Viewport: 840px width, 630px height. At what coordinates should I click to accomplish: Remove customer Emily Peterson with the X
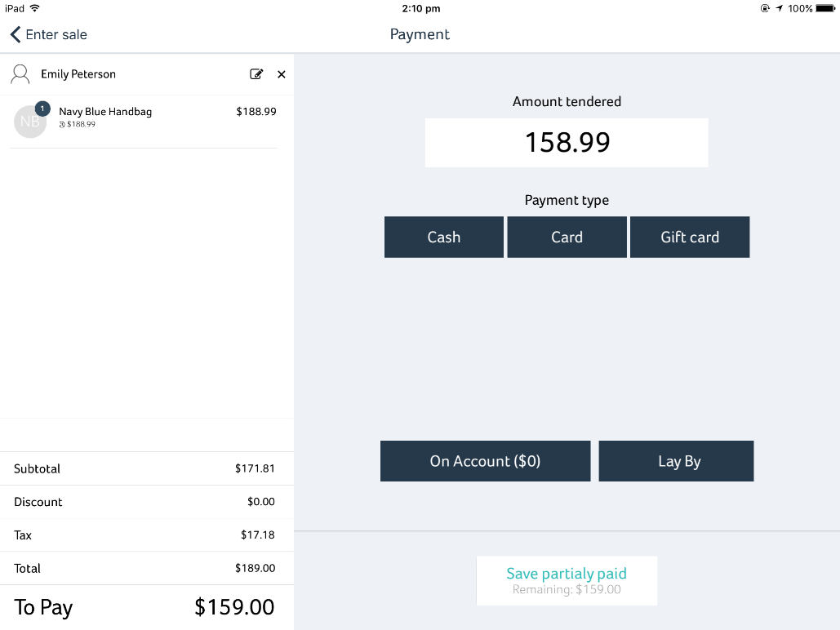pos(282,74)
